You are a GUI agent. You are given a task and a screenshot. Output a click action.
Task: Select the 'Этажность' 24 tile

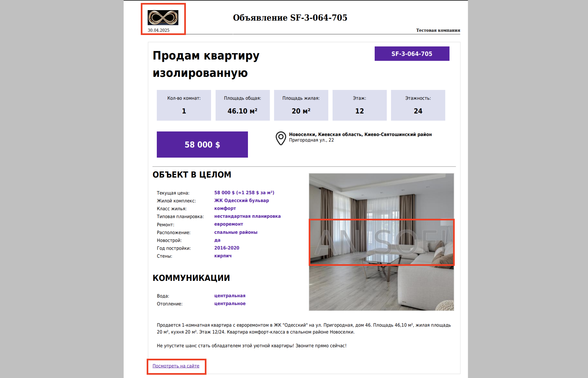(x=418, y=105)
